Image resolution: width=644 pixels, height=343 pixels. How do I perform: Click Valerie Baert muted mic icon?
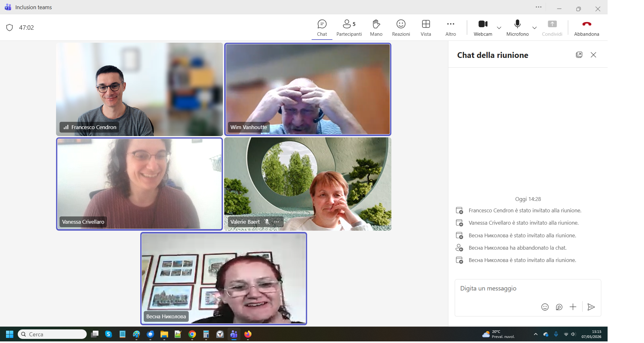point(267,222)
